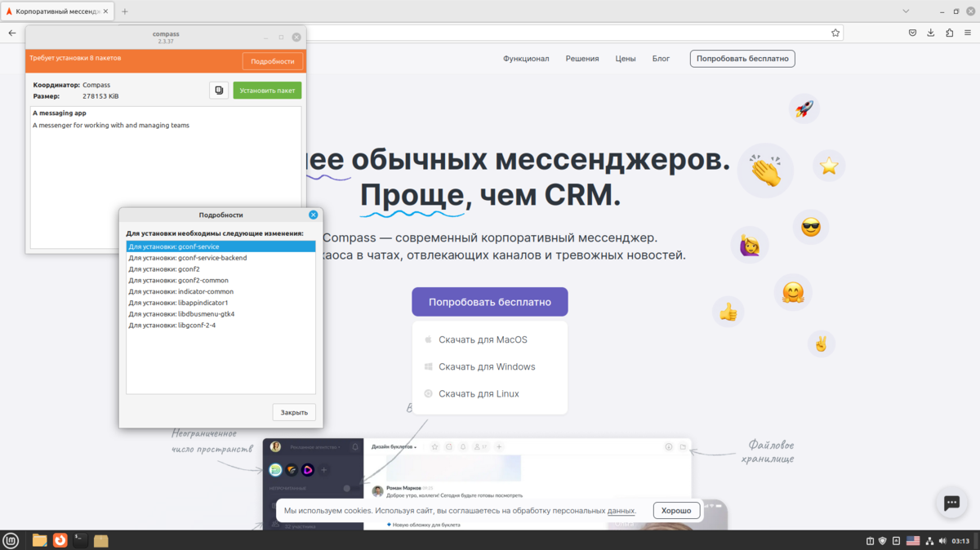Click the outlined Попробовать бесплатно header button
This screenshot has height=550, width=980.
742,59
